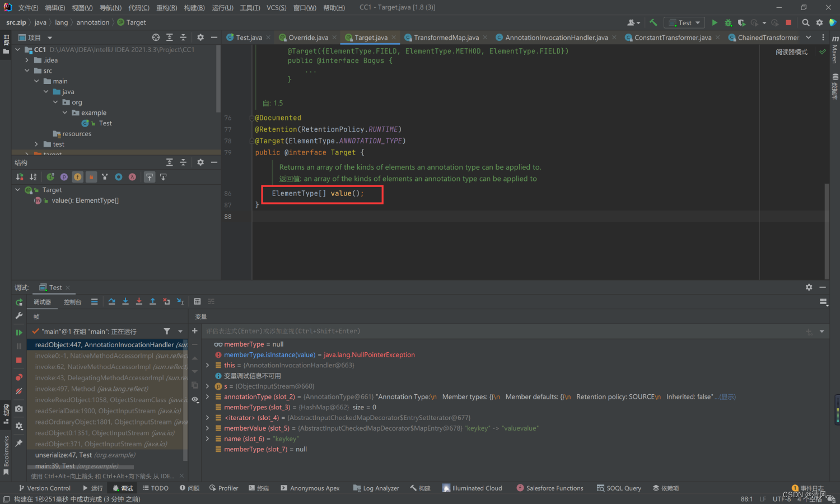
Task: Click the green hammer Build Project icon
Action: coord(653,22)
